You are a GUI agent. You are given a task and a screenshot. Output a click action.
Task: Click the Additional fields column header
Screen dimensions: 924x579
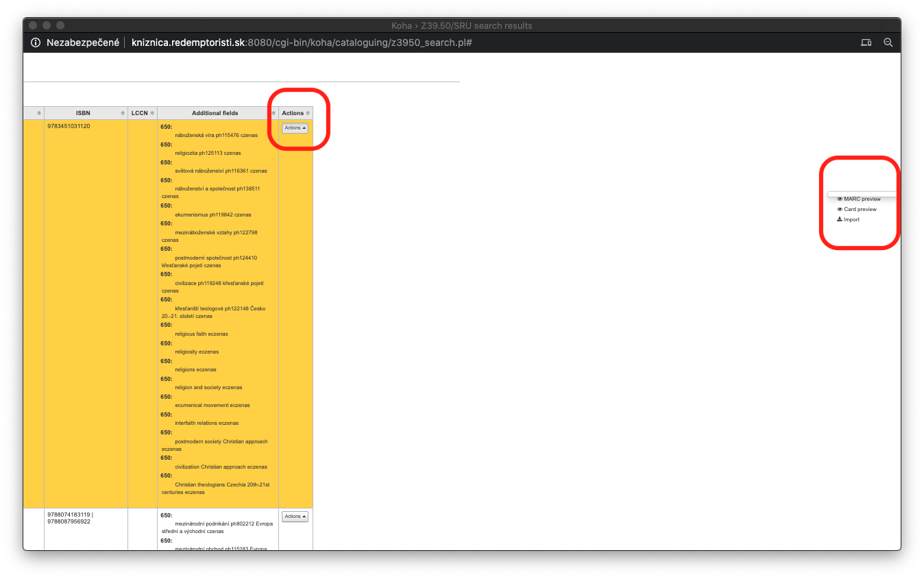tap(215, 113)
